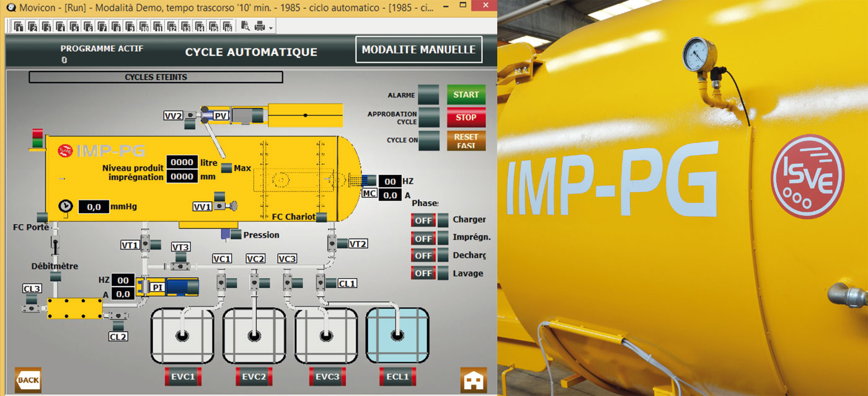Screen dimensions: 868x396
Task: Click the RESET FAST button
Action: pyautogui.click(x=466, y=140)
